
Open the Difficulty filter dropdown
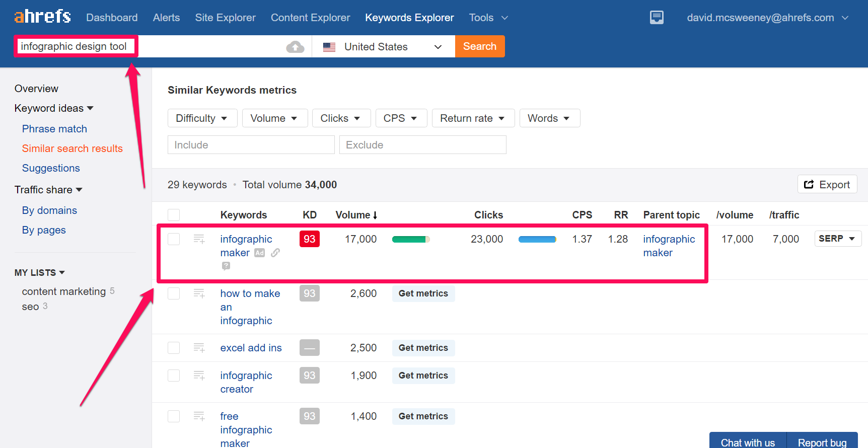[202, 118]
